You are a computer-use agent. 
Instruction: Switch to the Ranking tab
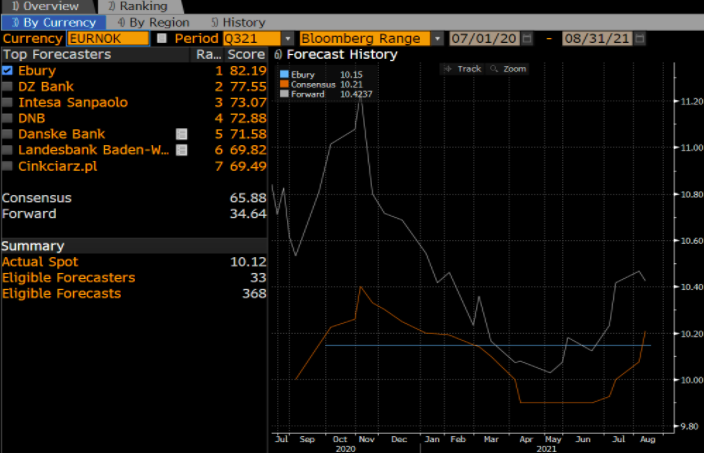click(x=139, y=6)
